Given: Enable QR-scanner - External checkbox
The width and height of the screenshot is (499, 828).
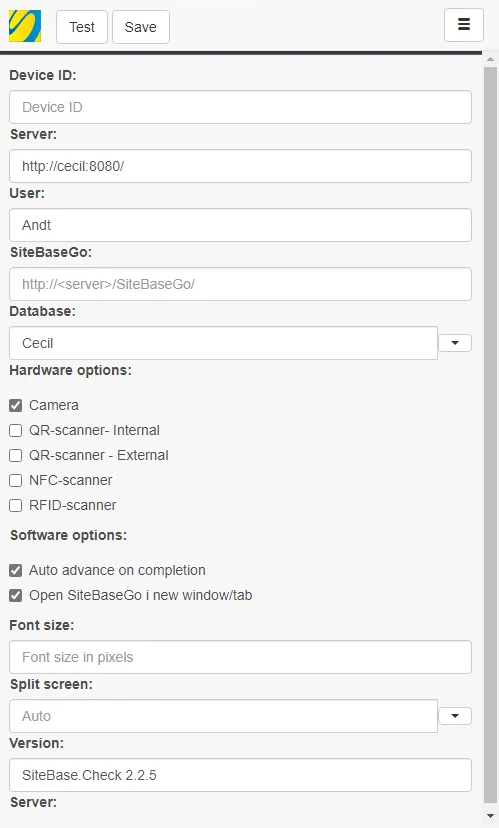Looking at the screenshot, I should pyautogui.click(x=16, y=455).
